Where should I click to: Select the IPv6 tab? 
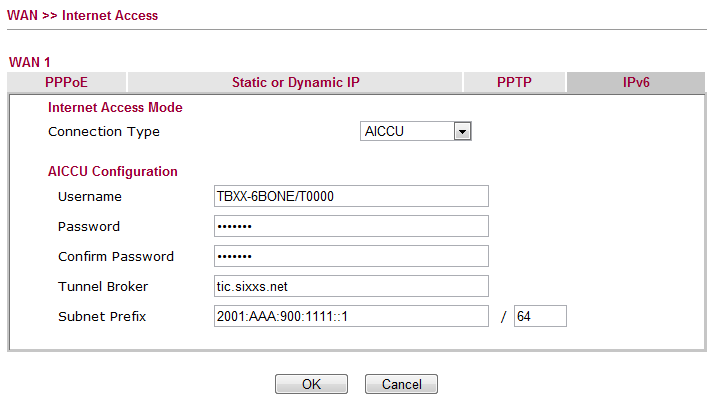(636, 82)
